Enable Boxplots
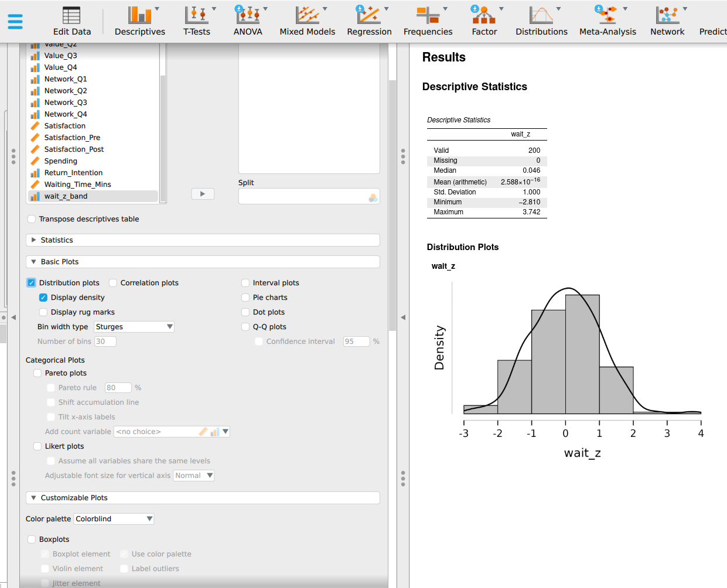727x588 pixels. (x=32, y=539)
